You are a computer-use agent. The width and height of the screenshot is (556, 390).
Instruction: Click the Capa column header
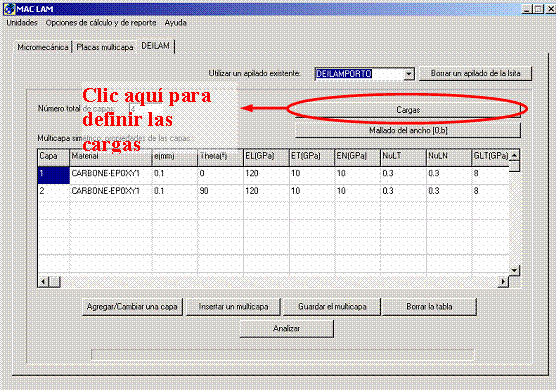(x=54, y=157)
